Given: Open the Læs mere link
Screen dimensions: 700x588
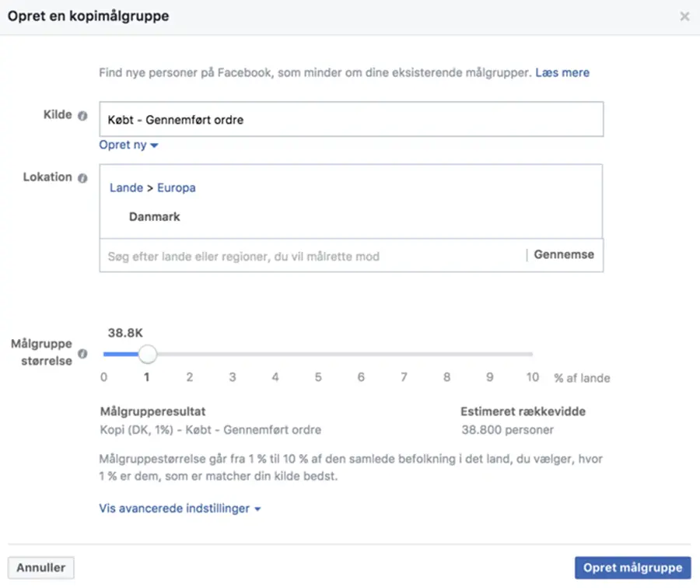Looking at the screenshot, I should point(562,72).
